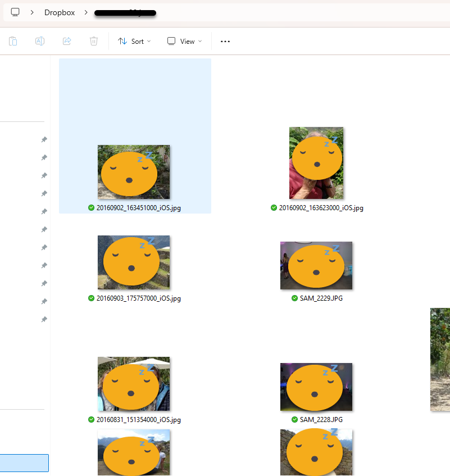Click the This PC icon in the breadcrumb bar

click(15, 12)
